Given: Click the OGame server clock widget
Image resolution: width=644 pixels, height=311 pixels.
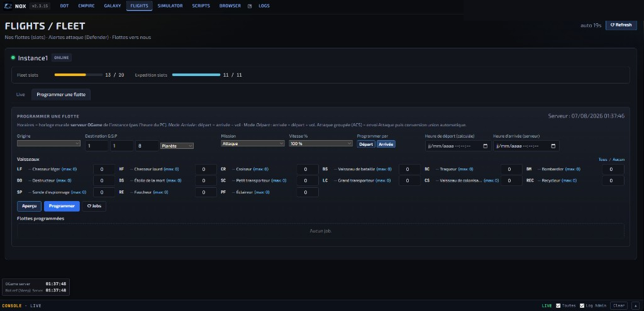Looking at the screenshot, I should (36, 287).
